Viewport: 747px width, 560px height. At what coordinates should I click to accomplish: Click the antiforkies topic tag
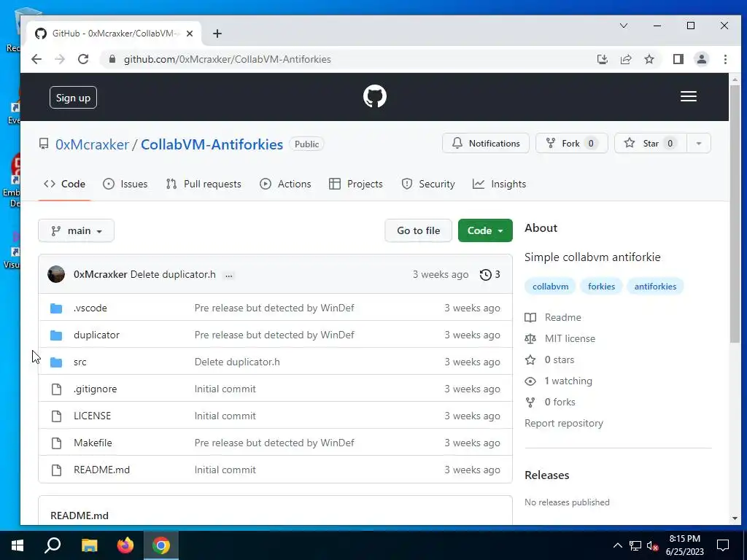pyautogui.click(x=655, y=286)
